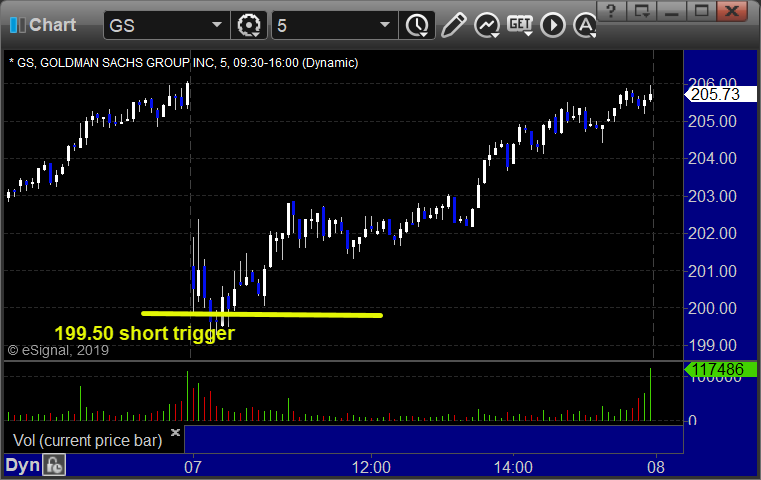
Task: Click the Dyn label in bottom bar
Action: tap(22, 465)
